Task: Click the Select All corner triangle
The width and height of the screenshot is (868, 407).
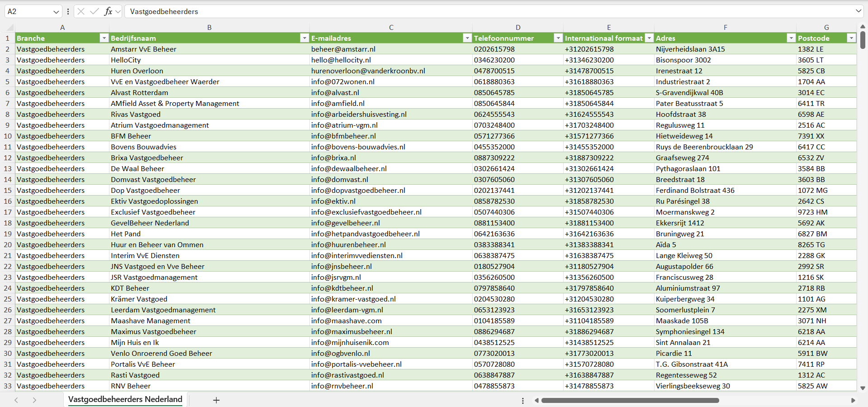Action: click(x=8, y=28)
